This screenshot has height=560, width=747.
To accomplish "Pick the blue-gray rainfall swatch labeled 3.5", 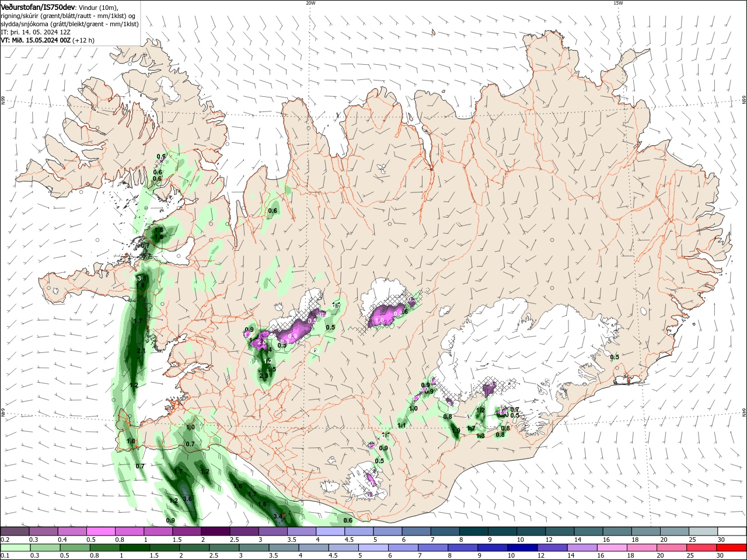I will (x=284, y=548).
